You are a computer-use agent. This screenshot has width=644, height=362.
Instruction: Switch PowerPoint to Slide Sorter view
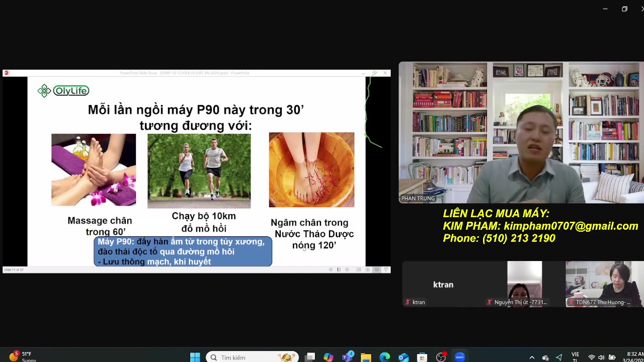pos(368,269)
